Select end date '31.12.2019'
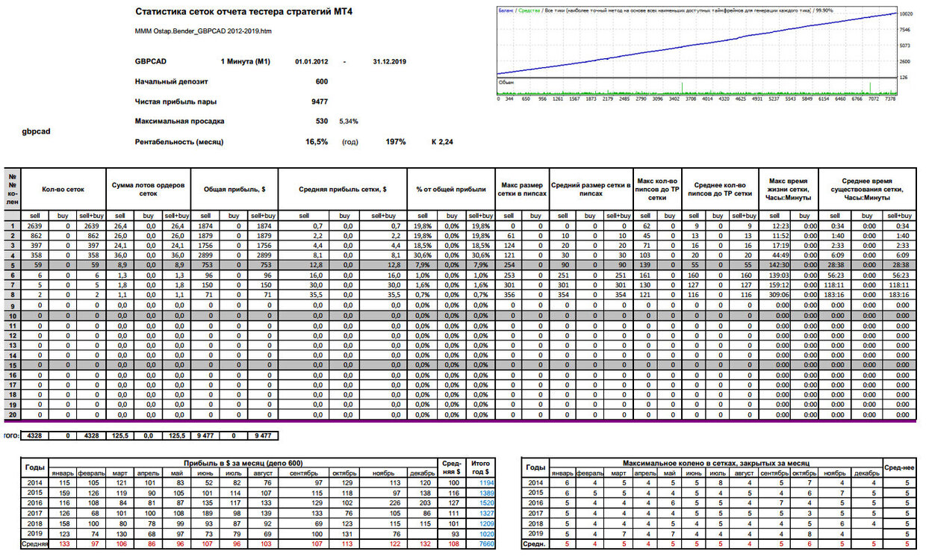Viewport: 926px width, 560px height. click(389, 62)
